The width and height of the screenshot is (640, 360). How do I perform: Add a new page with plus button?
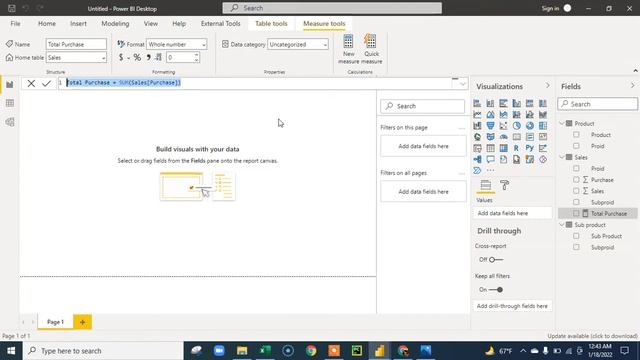click(x=82, y=322)
